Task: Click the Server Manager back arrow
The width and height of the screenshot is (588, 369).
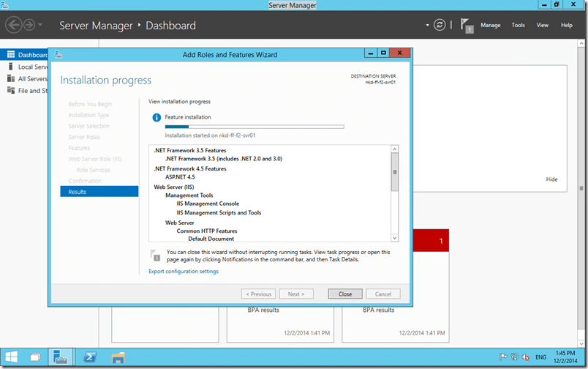Action: pyautogui.click(x=13, y=25)
